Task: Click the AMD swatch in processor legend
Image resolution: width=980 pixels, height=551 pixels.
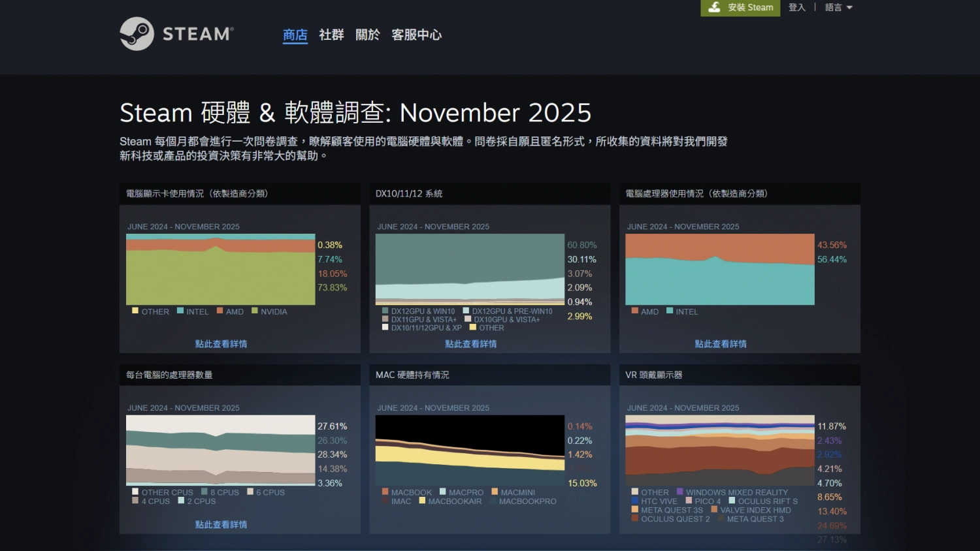Action: 635,311
